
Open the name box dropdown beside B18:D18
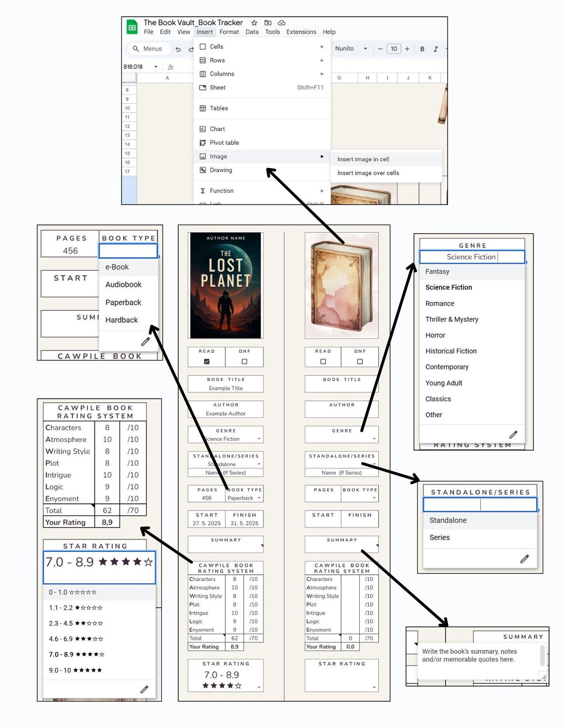point(156,67)
